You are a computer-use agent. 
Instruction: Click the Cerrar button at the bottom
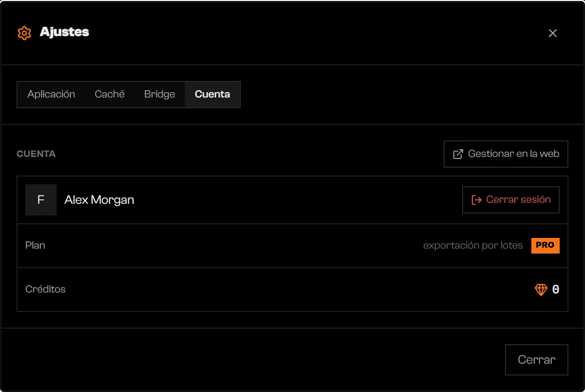pyautogui.click(x=537, y=360)
